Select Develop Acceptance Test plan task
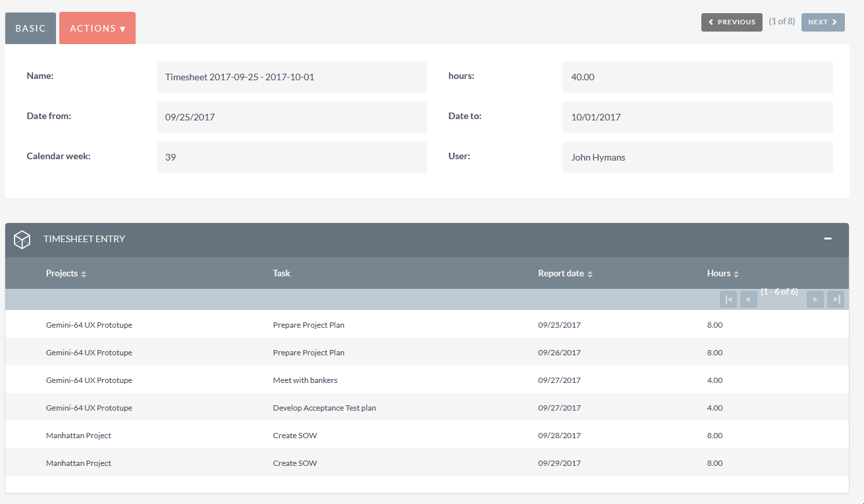 pyautogui.click(x=324, y=408)
